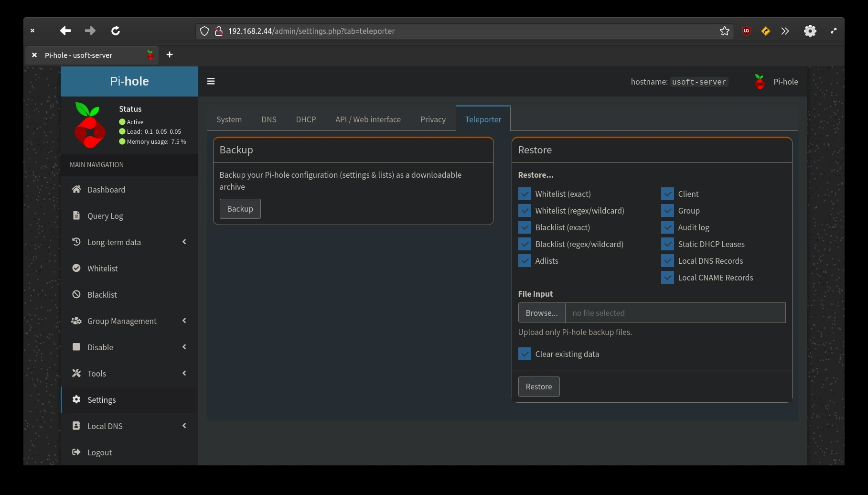Click the Restore button
The image size is (868, 495).
point(539,387)
